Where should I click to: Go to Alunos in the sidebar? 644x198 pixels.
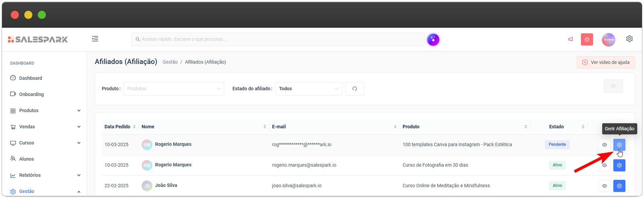click(x=27, y=159)
